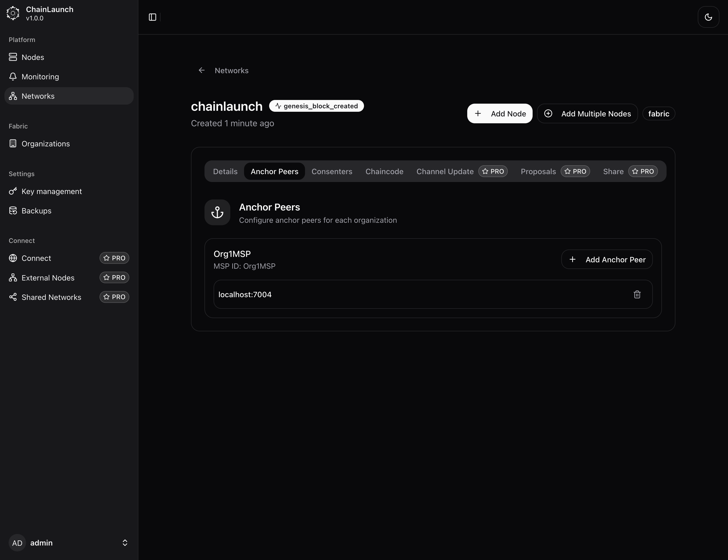Viewport: 728px width, 560px height.
Task: Open the Details tab
Action: pos(225,172)
